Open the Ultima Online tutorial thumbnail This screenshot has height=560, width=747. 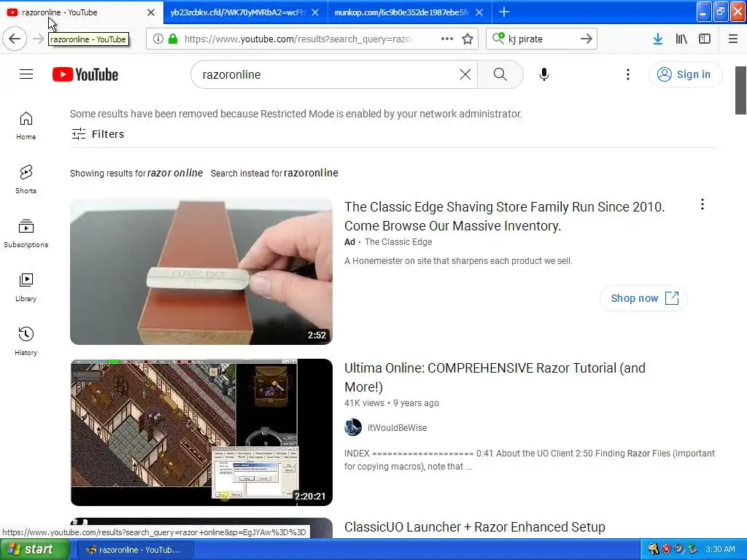click(201, 432)
